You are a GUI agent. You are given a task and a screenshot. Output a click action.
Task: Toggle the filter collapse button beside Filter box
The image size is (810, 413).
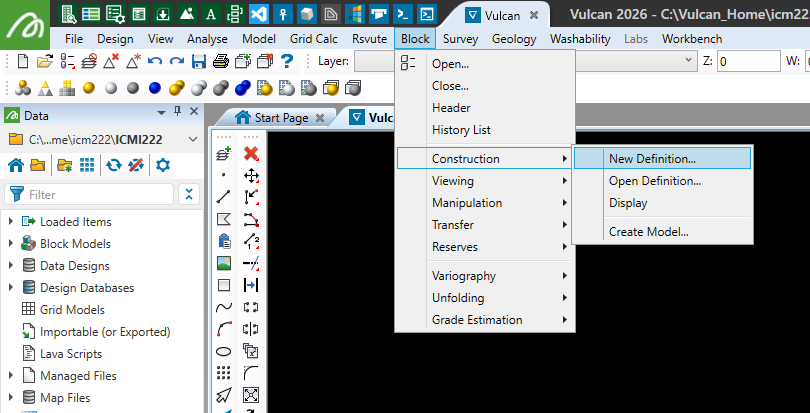[x=189, y=194]
